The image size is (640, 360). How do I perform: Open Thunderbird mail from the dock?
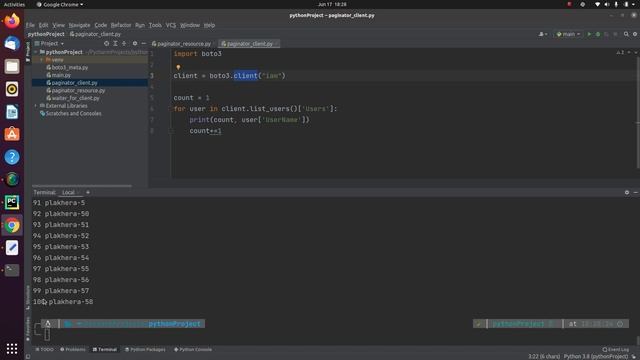pyautogui.click(x=12, y=43)
